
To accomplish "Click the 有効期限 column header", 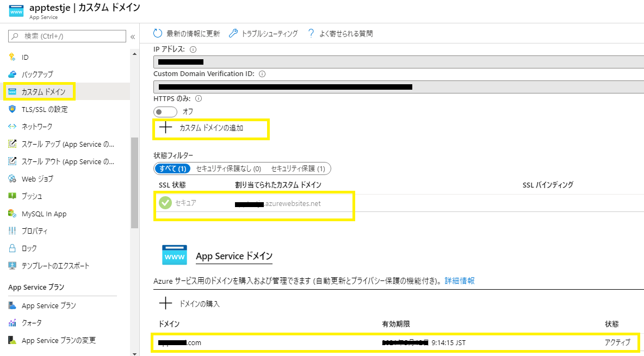I will point(396,324).
